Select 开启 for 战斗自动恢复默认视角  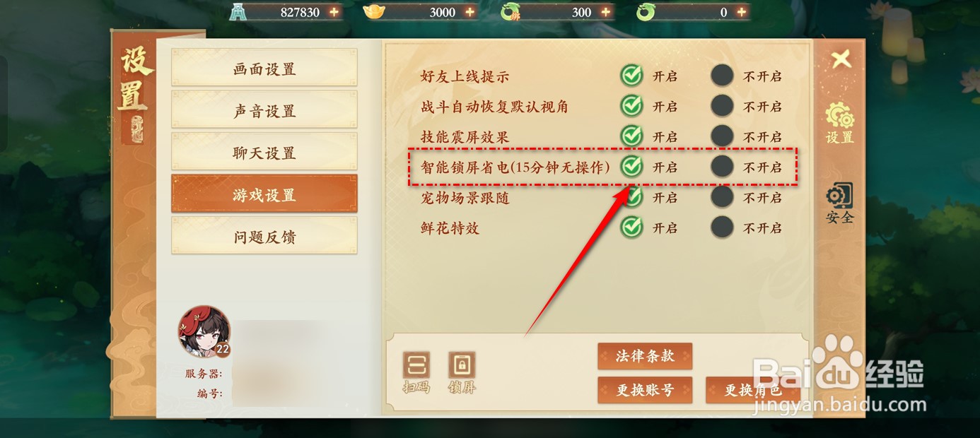[x=631, y=106]
